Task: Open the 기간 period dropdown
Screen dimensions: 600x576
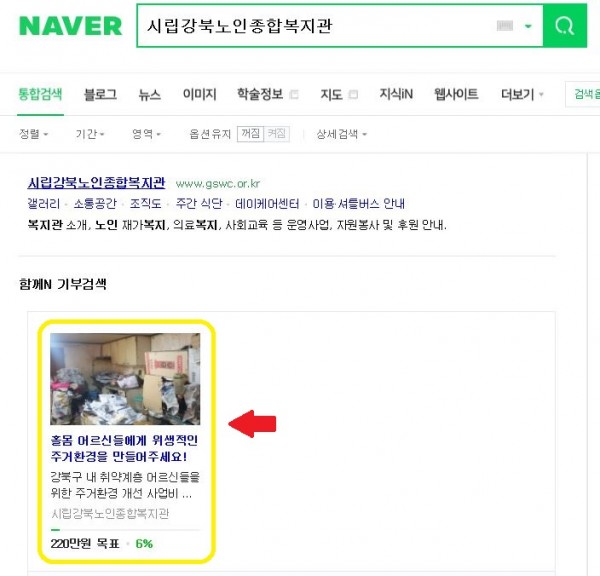Action: click(x=90, y=134)
